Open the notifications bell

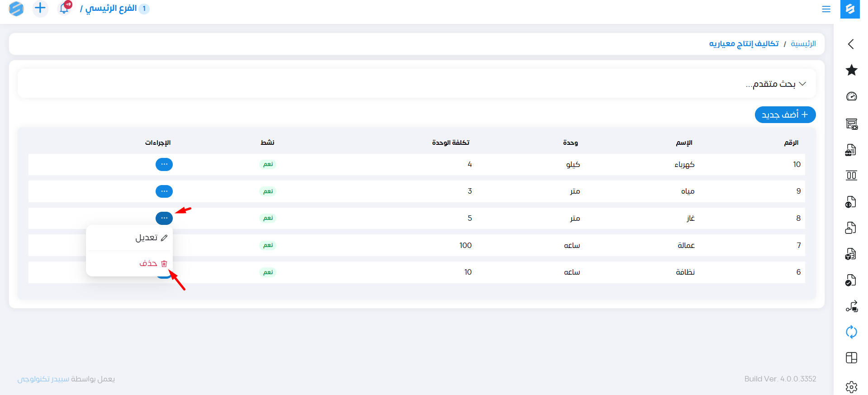[x=64, y=9]
